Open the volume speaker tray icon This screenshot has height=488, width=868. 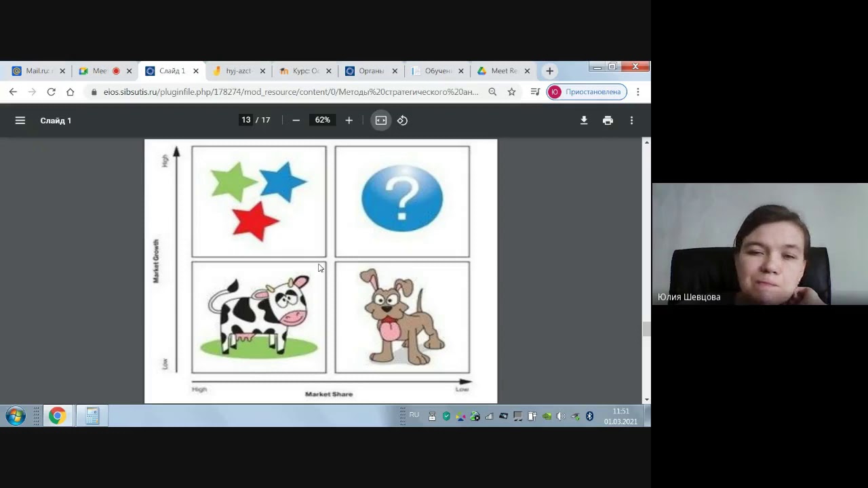[x=560, y=416]
